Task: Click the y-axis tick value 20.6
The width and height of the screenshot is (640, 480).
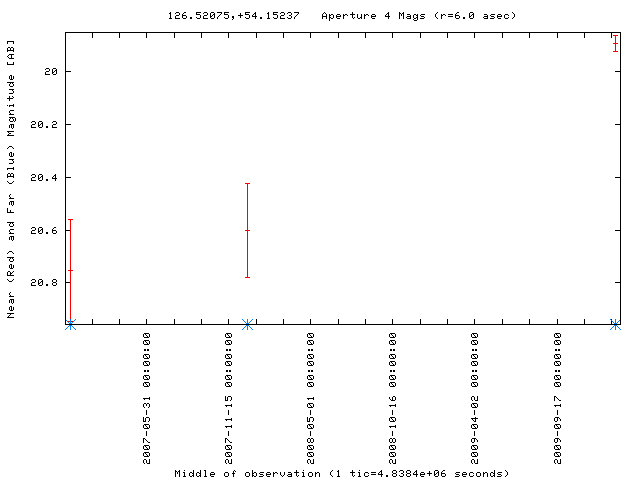Action: tap(44, 231)
